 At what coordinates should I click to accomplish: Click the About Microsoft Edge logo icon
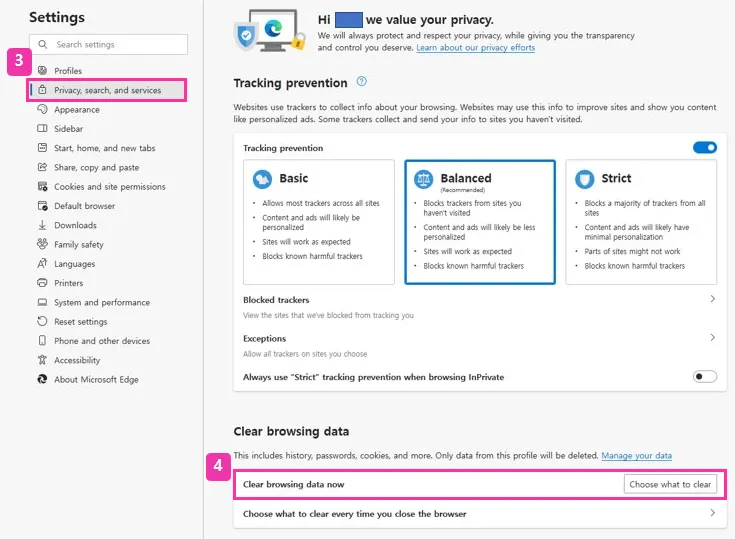coord(42,379)
